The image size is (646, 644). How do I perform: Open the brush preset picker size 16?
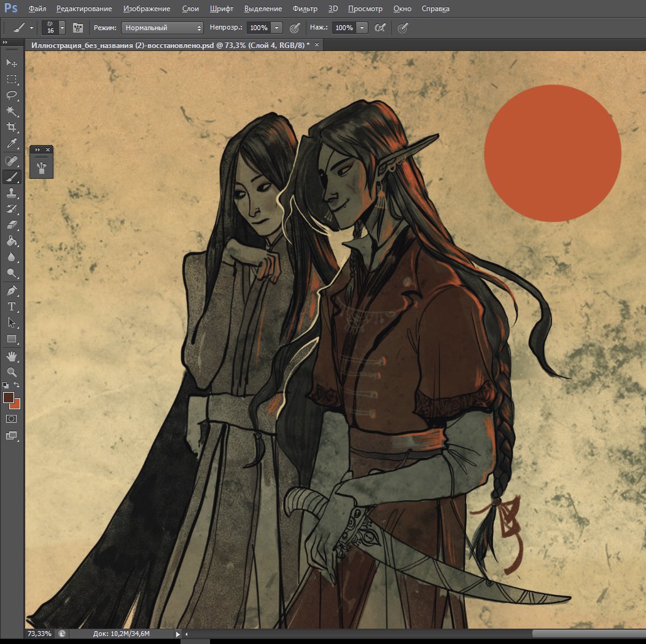[x=53, y=28]
